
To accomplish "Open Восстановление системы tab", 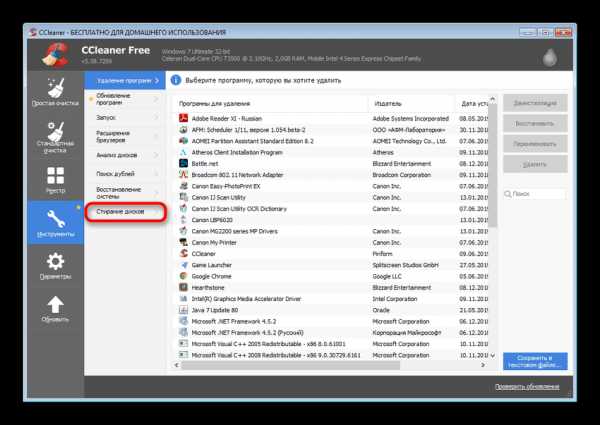I will pyautogui.click(x=125, y=193).
